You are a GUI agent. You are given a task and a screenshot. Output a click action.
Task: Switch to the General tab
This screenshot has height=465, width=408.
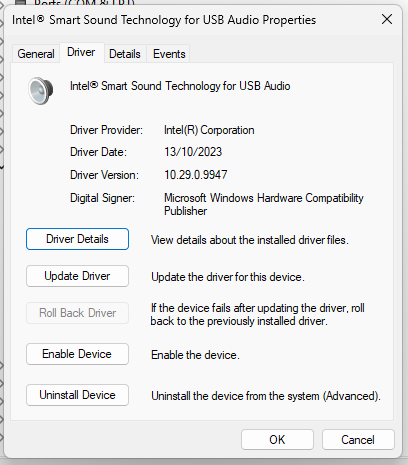click(x=36, y=54)
